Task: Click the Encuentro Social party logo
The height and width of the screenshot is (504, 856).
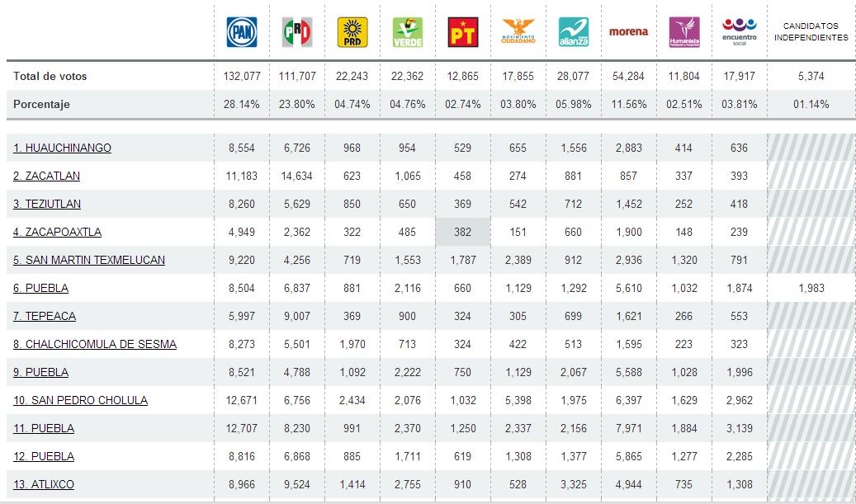Action: point(739,31)
